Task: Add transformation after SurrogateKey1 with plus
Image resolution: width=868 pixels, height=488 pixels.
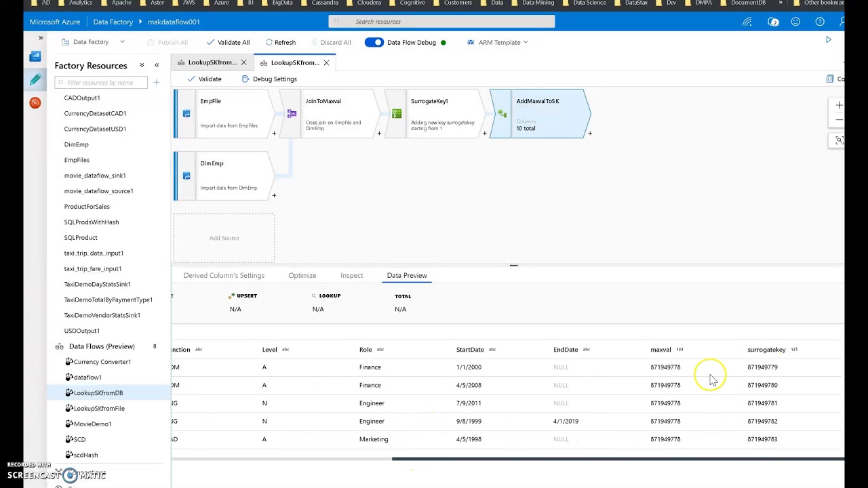Action: pyautogui.click(x=484, y=134)
